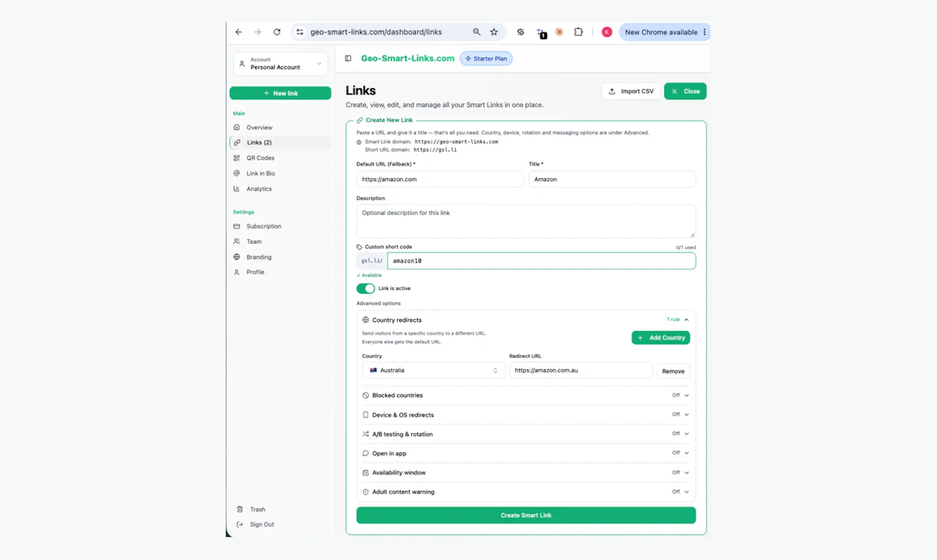
Task: Click the Starter Plan badge
Action: (486, 59)
